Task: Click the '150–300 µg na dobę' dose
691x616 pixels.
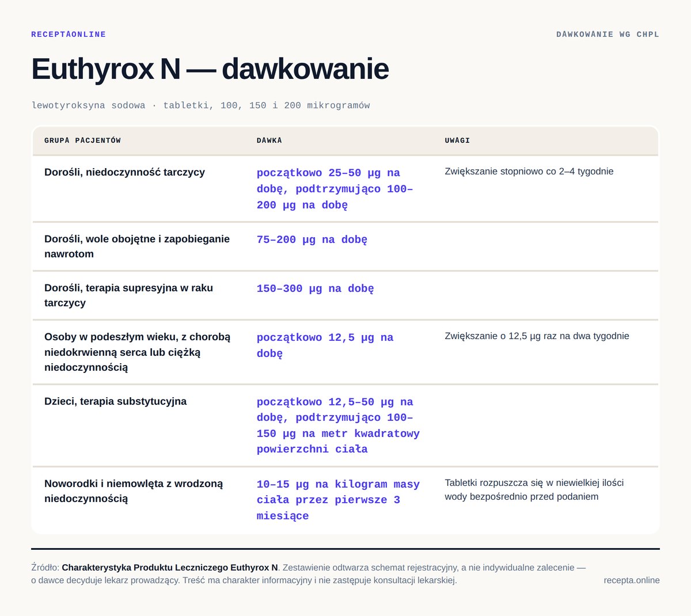Action: coord(315,288)
